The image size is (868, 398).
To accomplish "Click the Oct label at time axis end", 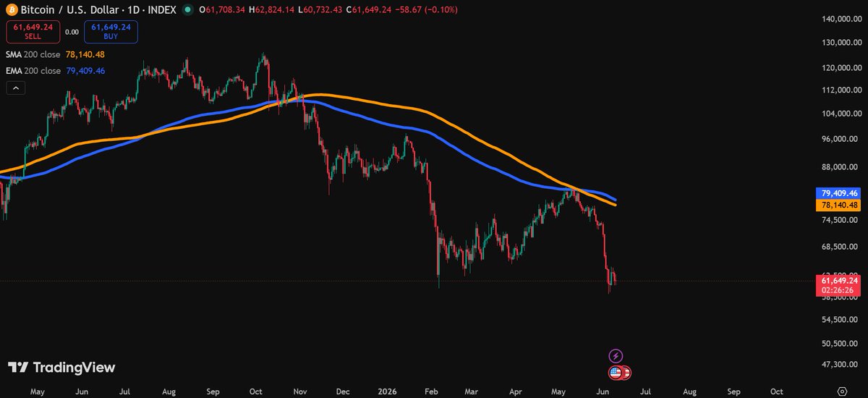I will coord(776,391).
